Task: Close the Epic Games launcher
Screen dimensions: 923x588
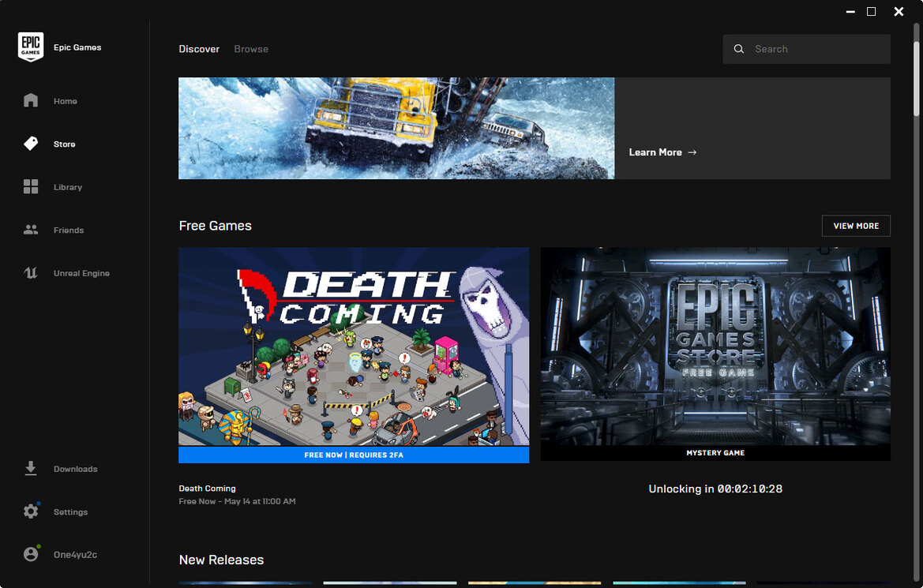Action: [x=899, y=11]
